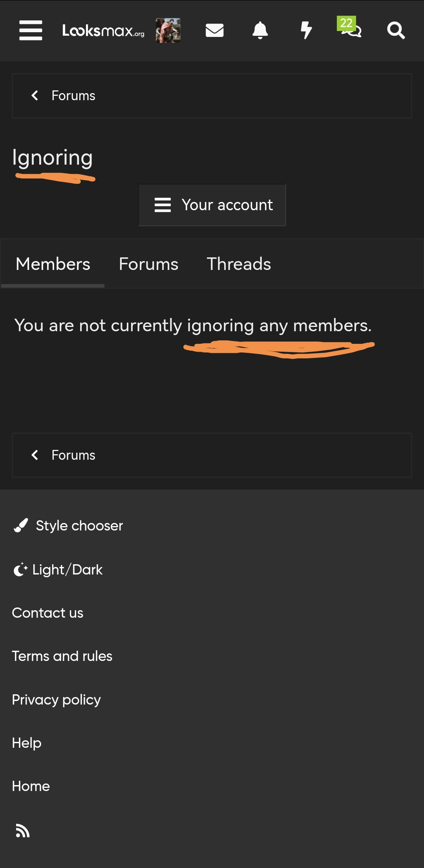
Task: Open the hamburger navigation menu
Action: [31, 30]
